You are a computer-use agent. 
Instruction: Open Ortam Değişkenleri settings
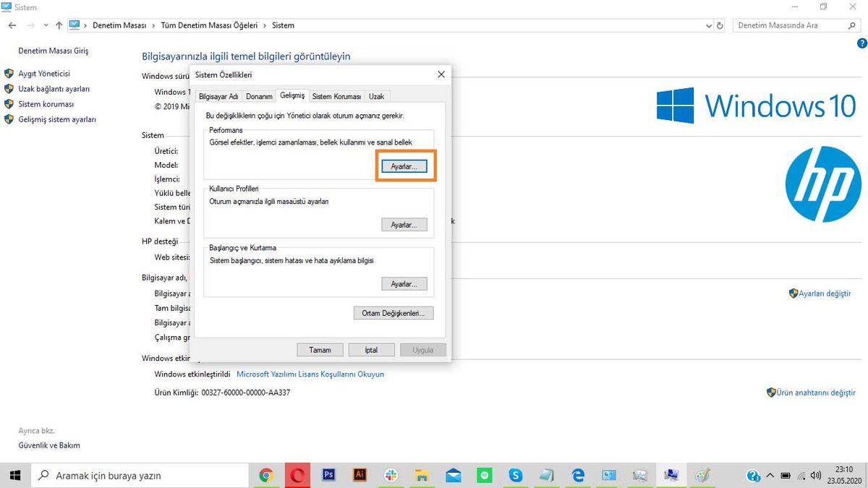click(x=393, y=312)
